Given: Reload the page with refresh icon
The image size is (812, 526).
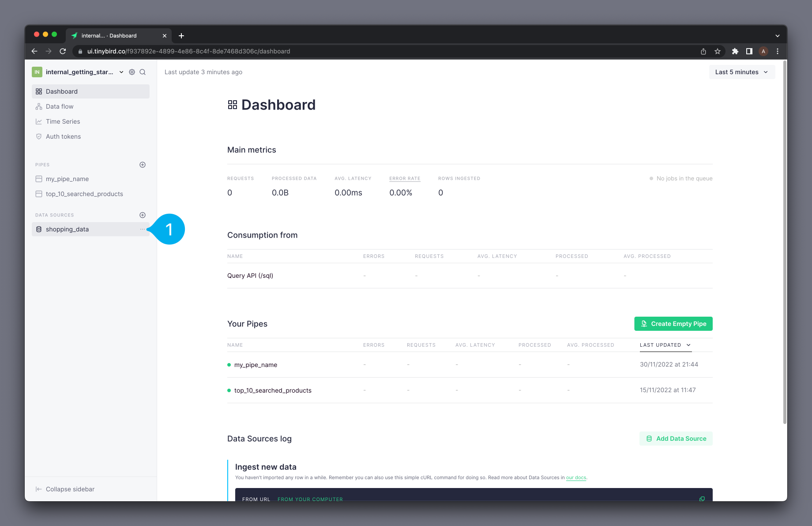Looking at the screenshot, I should coord(63,51).
